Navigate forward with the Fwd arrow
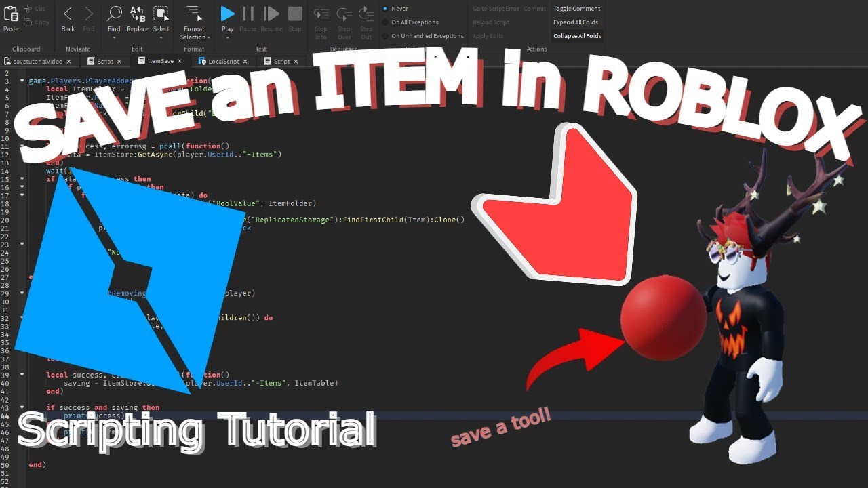868x488 pixels. pyautogui.click(x=89, y=13)
